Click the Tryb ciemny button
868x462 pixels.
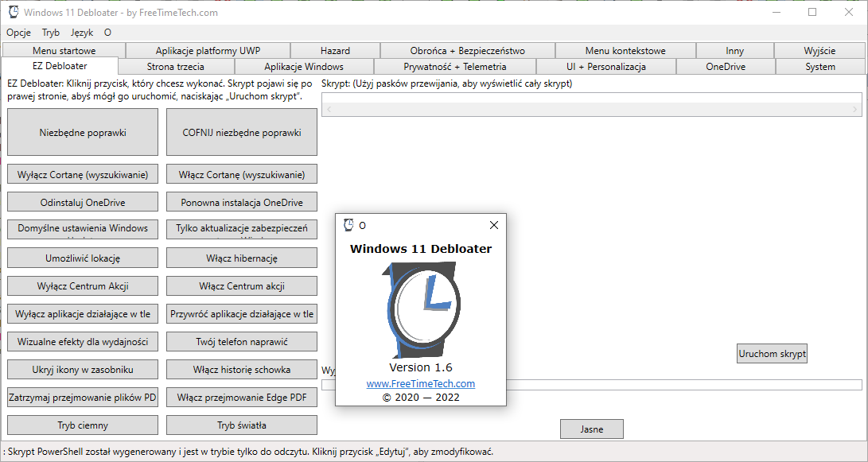(x=83, y=425)
